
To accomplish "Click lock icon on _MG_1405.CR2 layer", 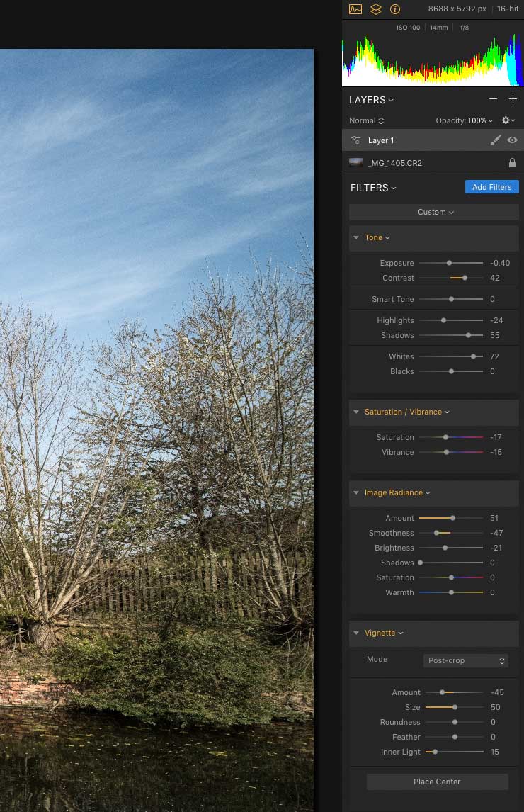I will coord(512,162).
